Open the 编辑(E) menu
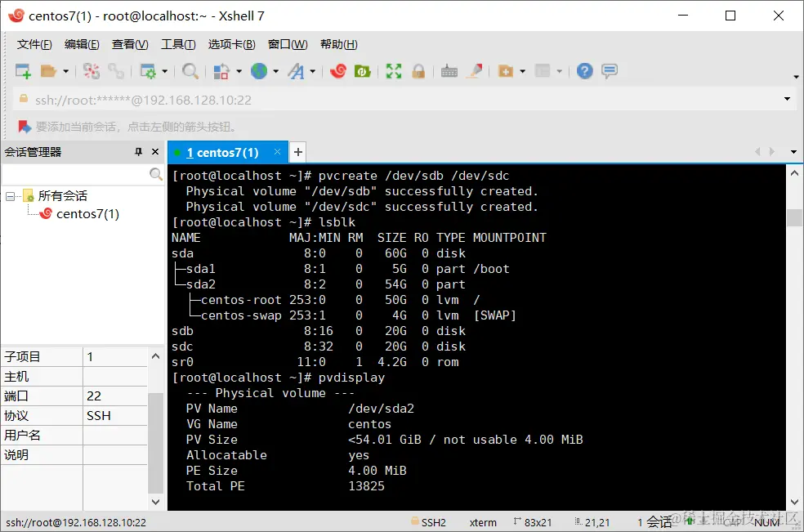Viewport: 804px width, 532px height. point(82,45)
